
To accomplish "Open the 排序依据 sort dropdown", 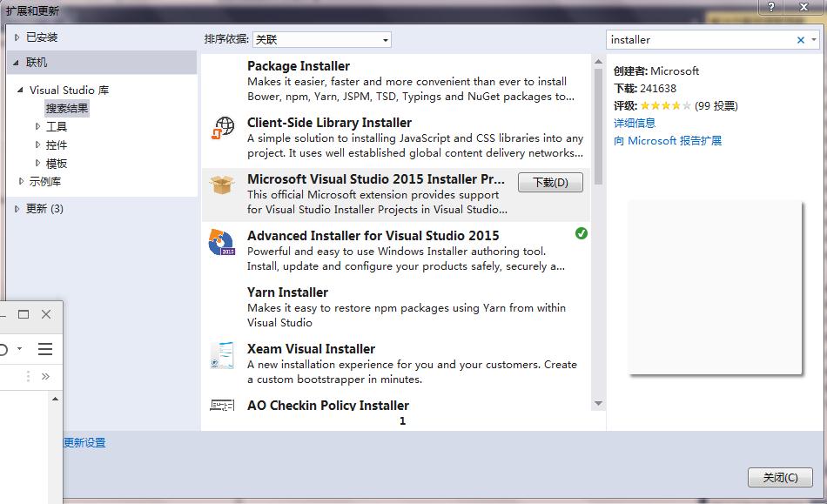I will [322, 39].
